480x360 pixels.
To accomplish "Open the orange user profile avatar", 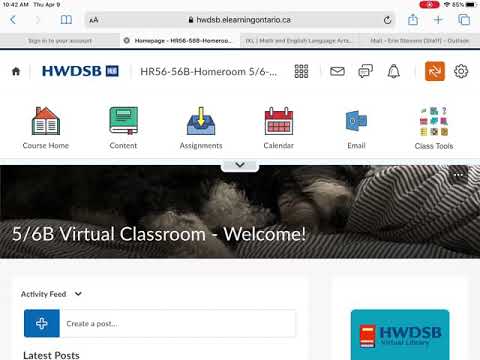I will 435,71.
